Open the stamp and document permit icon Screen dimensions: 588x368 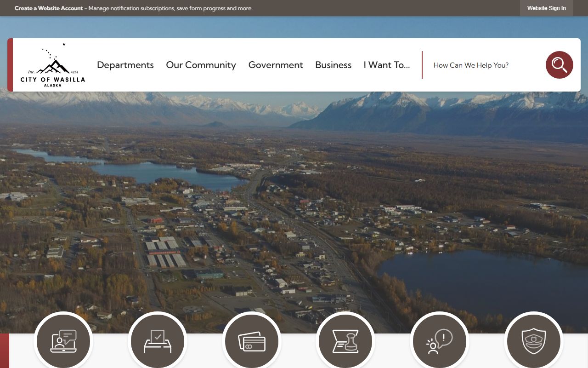[x=345, y=341]
